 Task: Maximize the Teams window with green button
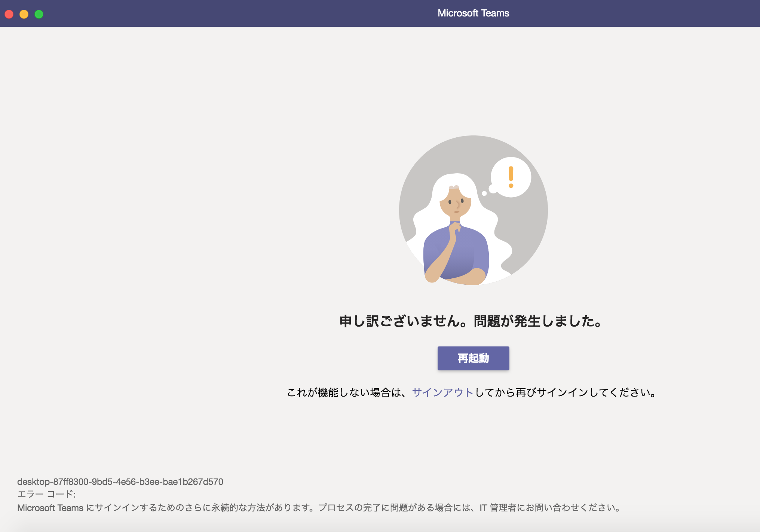(39, 14)
